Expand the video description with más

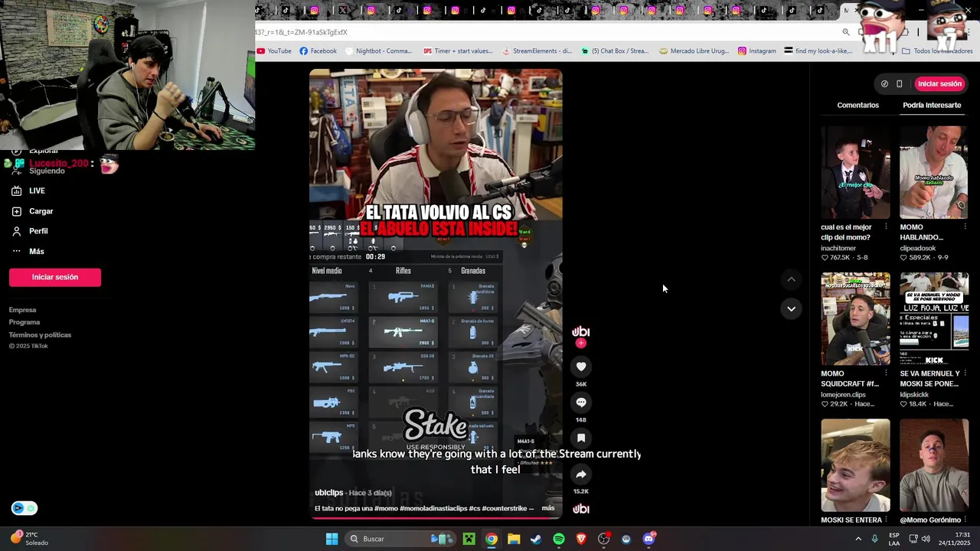tap(548, 508)
